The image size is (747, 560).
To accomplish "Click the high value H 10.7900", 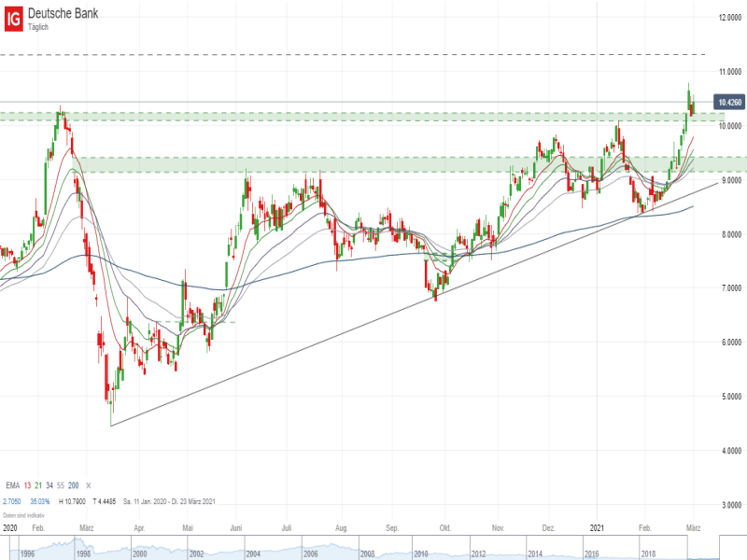I will [72, 501].
